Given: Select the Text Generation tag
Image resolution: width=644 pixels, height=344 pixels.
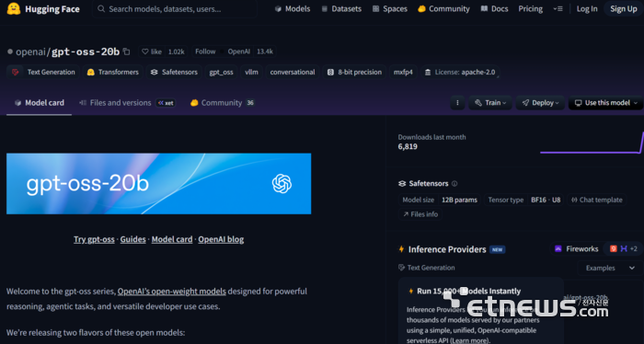Looking at the screenshot, I should [x=43, y=73].
